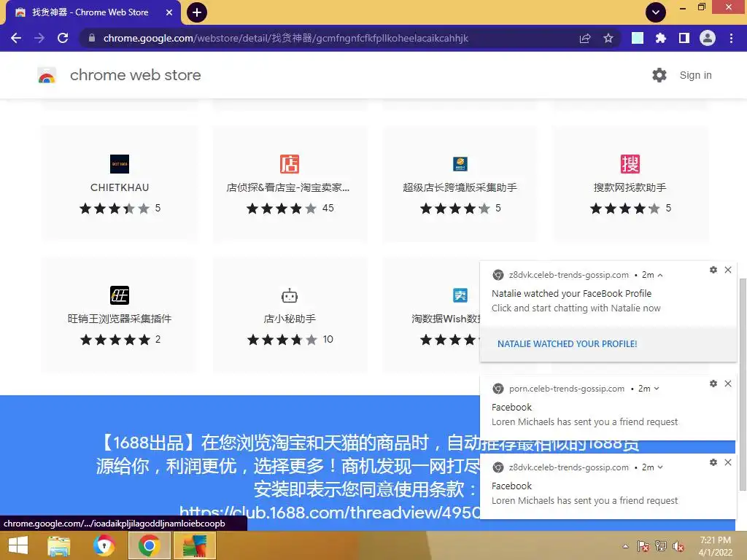Open the 淘数据Wish extension icon

[460, 295]
